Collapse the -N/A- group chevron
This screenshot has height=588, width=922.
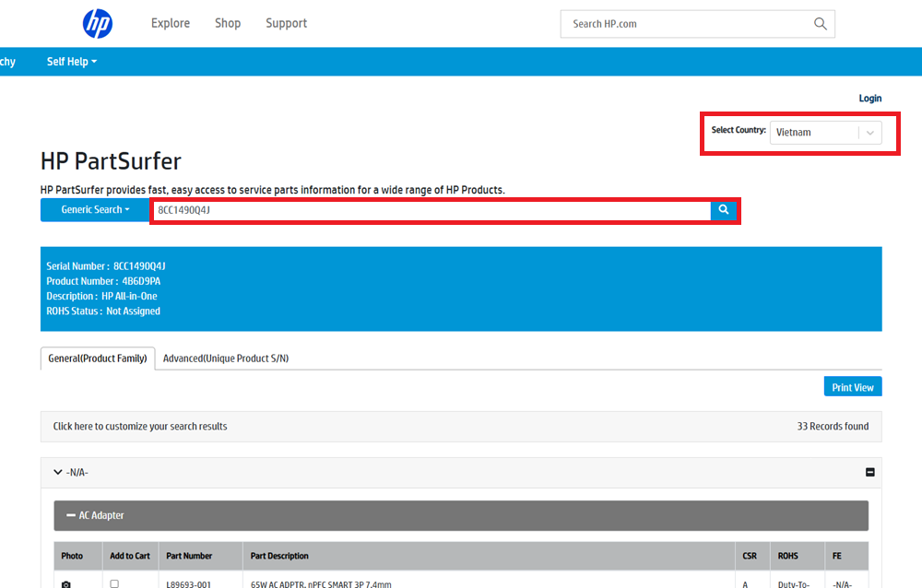point(58,473)
